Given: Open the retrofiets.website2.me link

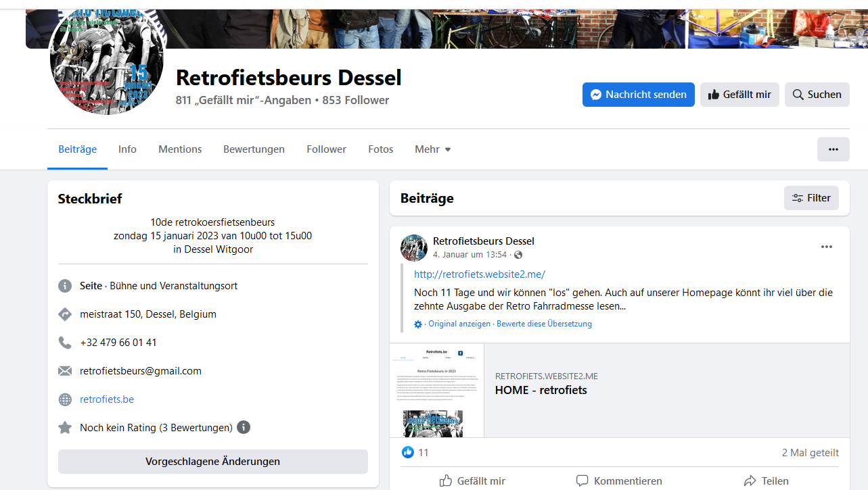Looking at the screenshot, I should tap(479, 274).
